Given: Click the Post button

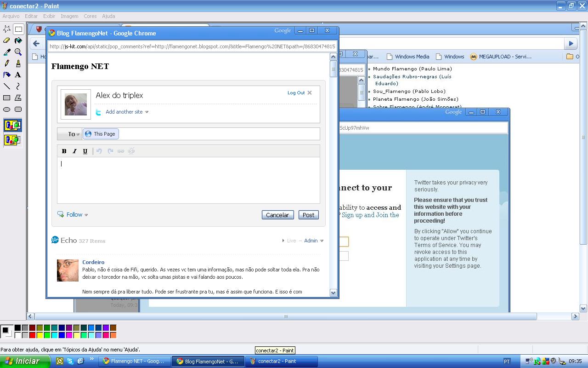Looking at the screenshot, I should (x=308, y=215).
